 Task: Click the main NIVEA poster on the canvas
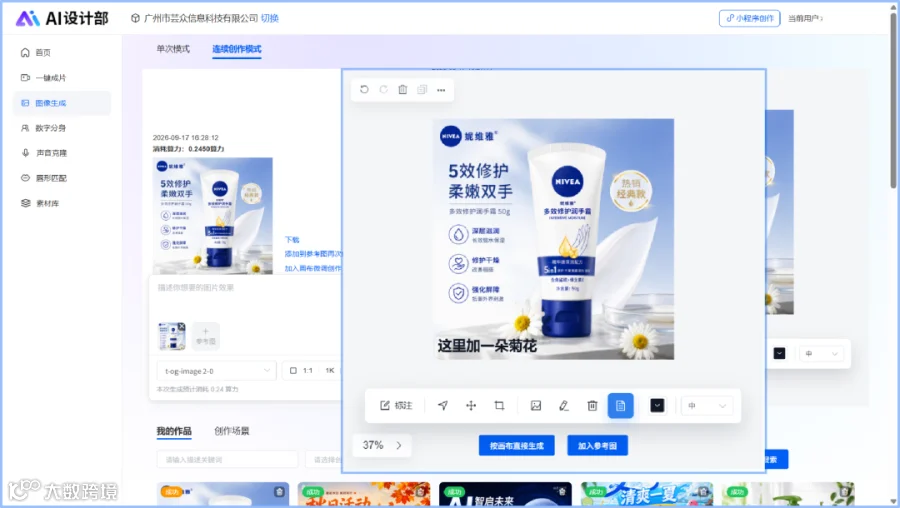pos(553,239)
